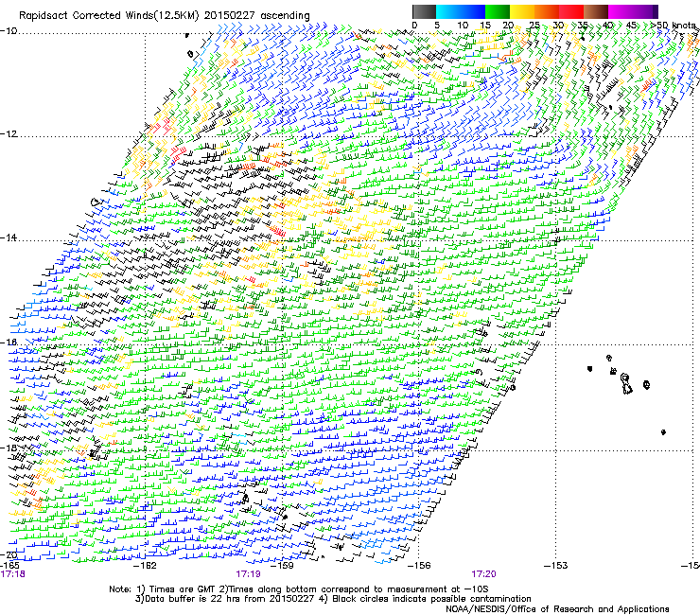Click the '-16' latitude axis label
The height and width of the screenshot is (615, 700).
coord(9,343)
